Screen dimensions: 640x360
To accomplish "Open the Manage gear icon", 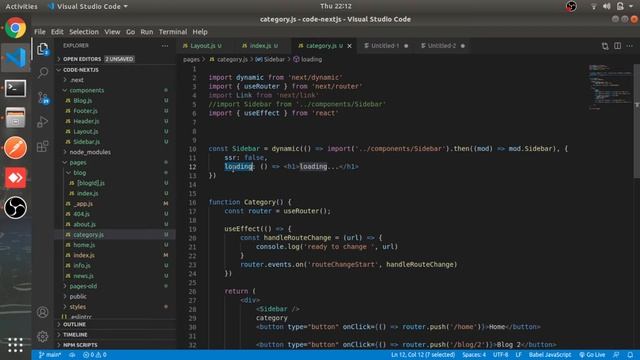I will click(42, 336).
